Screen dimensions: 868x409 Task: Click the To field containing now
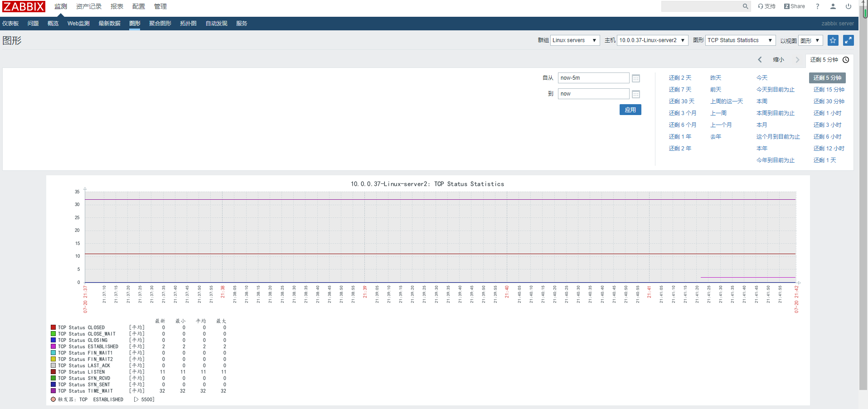[x=593, y=94]
